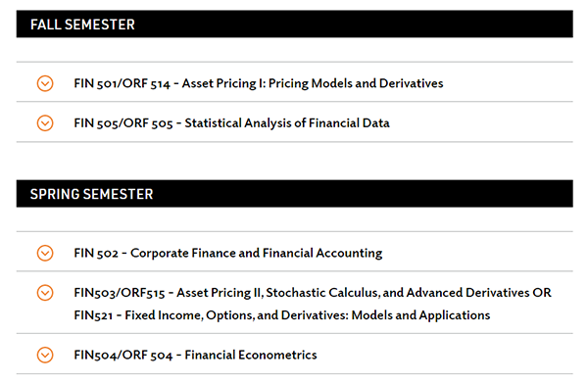The width and height of the screenshot is (588, 383).
Task: Click the FIN 502 course code
Action: click(96, 254)
